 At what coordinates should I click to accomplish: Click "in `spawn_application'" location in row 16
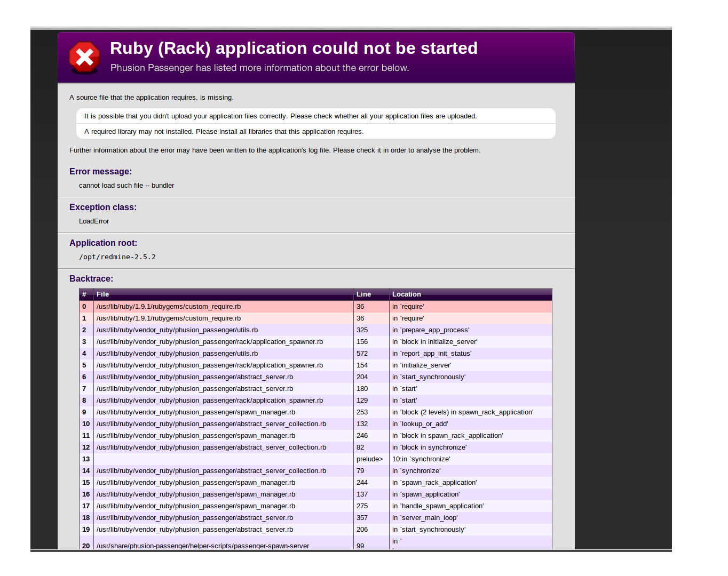point(426,494)
